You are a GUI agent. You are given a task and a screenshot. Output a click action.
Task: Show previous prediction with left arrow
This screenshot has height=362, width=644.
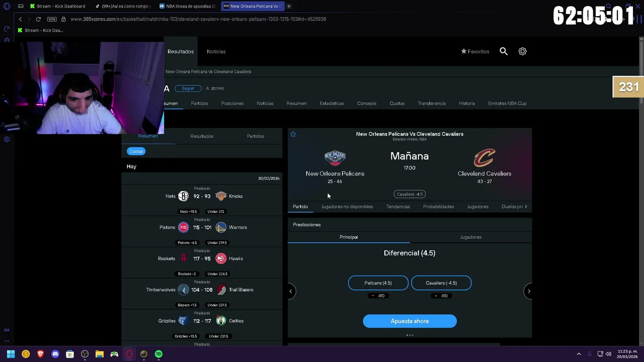point(290,291)
